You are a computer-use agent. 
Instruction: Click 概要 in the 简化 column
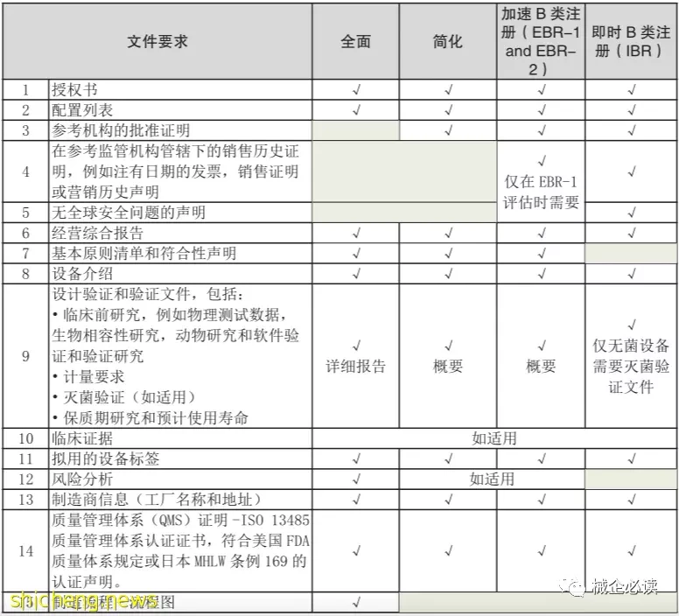coord(448,367)
